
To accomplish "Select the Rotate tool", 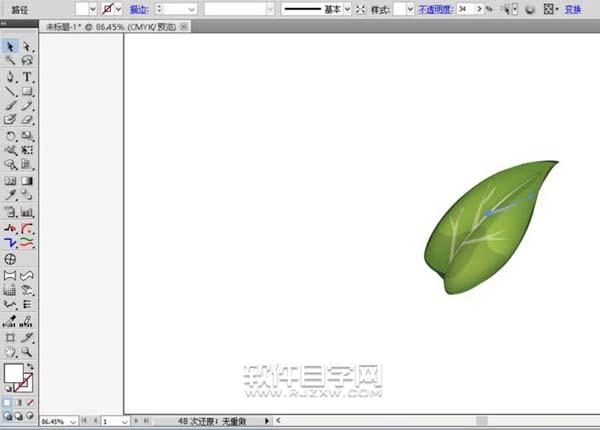I will tap(10, 136).
